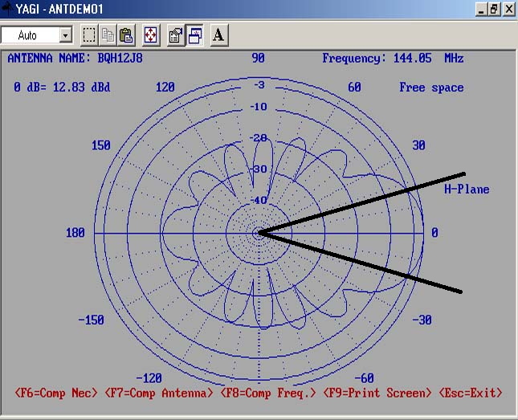
Task: Open Properties from the toolbar icon
Action: [176, 35]
